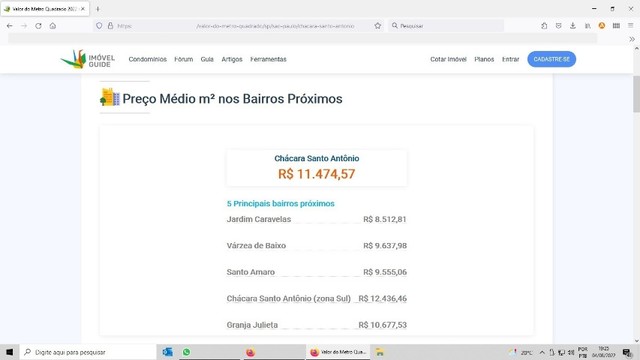Image resolution: width=640 pixels, height=360 pixels.
Task: Select the Santo Amaro neighborhood name
Action: (251, 272)
